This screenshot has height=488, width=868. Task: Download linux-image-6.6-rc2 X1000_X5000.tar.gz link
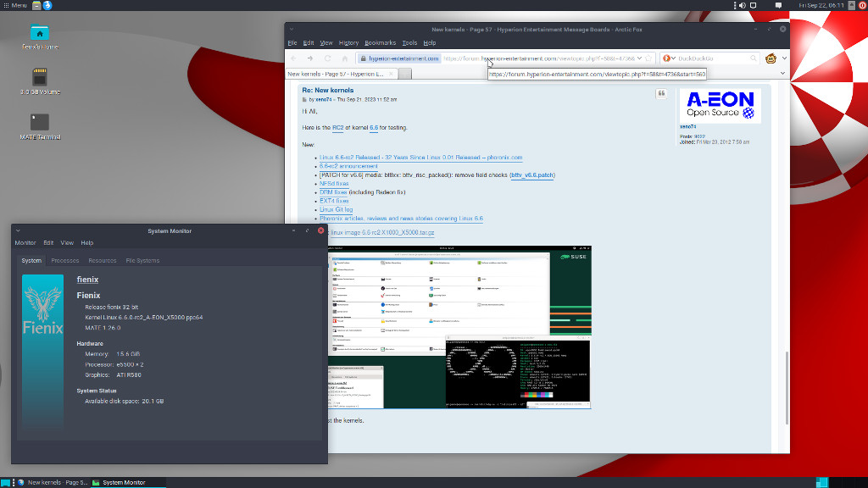pyautogui.click(x=382, y=233)
